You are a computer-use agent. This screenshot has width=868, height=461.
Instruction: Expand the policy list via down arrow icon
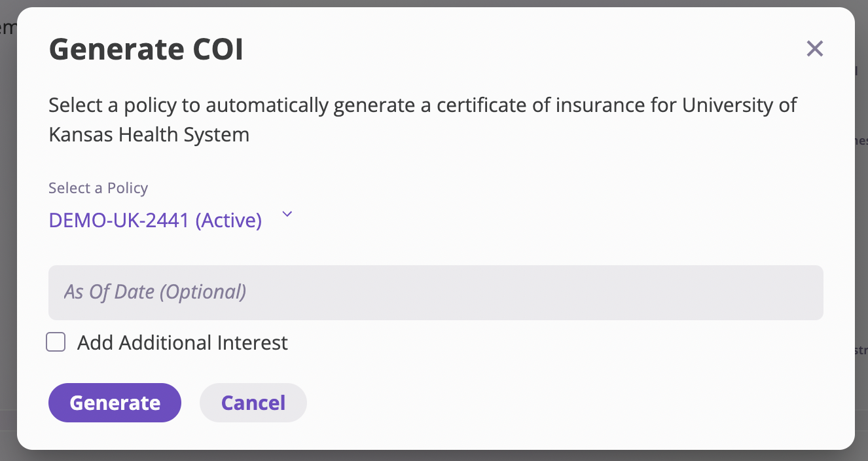coord(287,215)
